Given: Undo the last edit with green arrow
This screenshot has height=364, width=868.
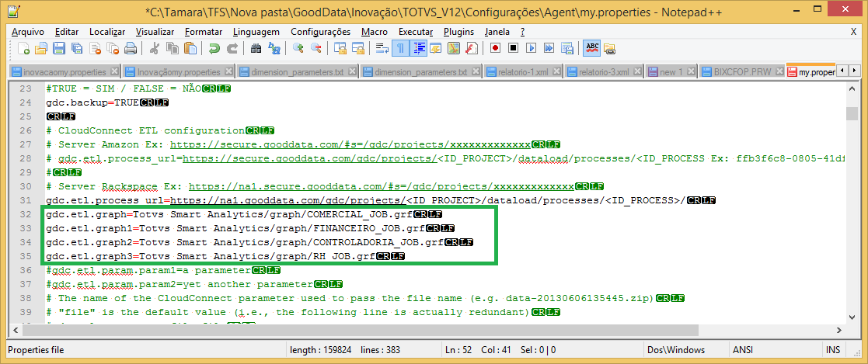Looking at the screenshot, I should coord(214,48).
